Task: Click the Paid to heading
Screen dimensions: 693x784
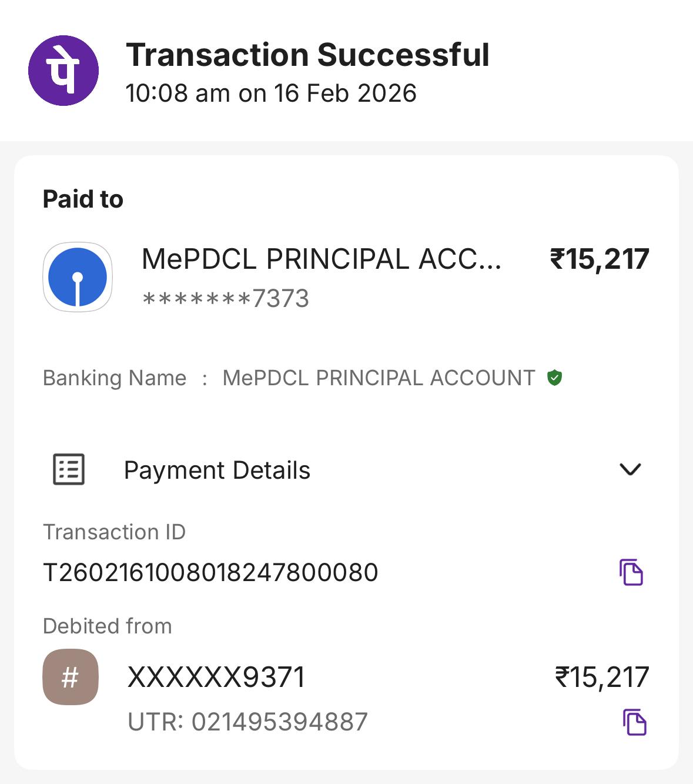Action: point(83,199)
